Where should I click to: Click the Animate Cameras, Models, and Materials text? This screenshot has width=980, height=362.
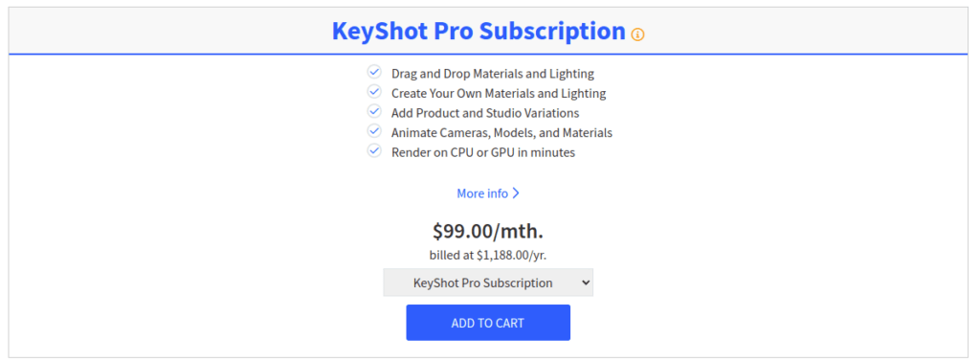(x=501, y=133)
